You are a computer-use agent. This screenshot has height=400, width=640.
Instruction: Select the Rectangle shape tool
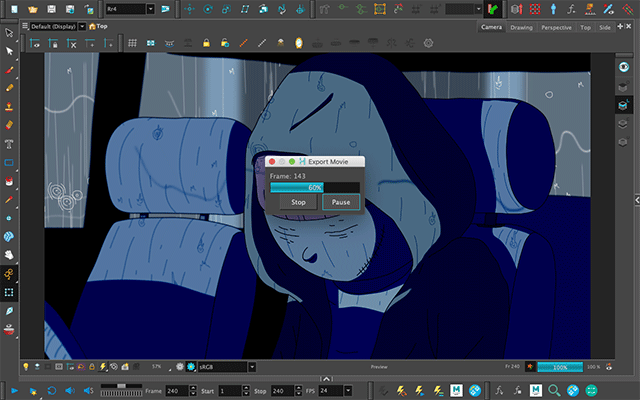click(x=9, y=162)
